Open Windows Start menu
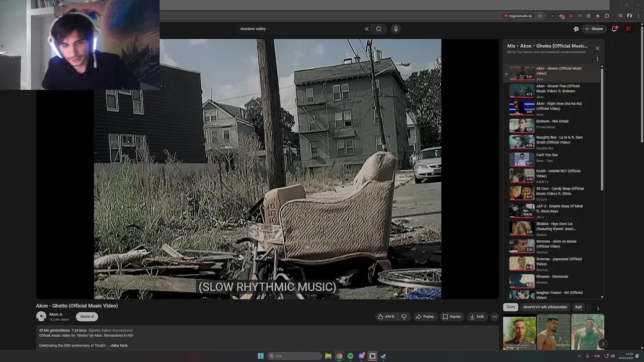 261,356
